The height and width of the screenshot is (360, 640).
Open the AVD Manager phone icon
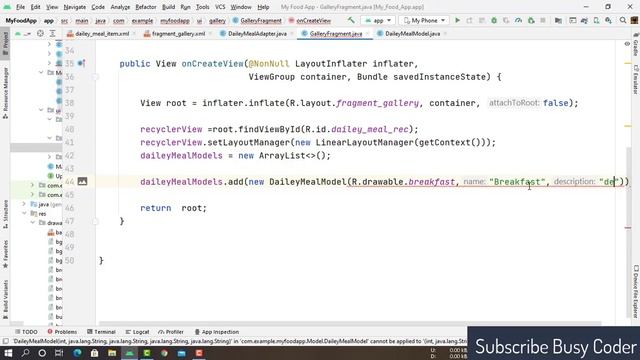(x=596, y=20)
